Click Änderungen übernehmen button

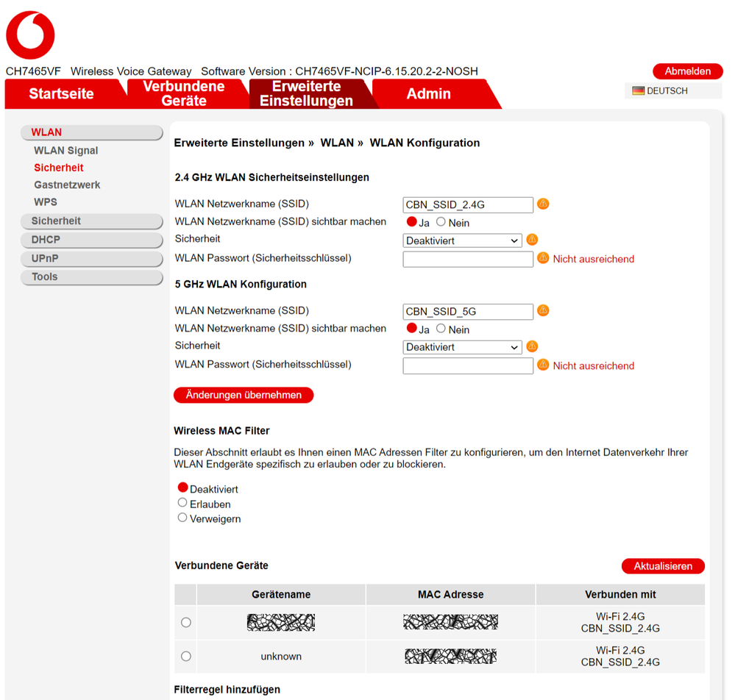(x=244, y=395)
